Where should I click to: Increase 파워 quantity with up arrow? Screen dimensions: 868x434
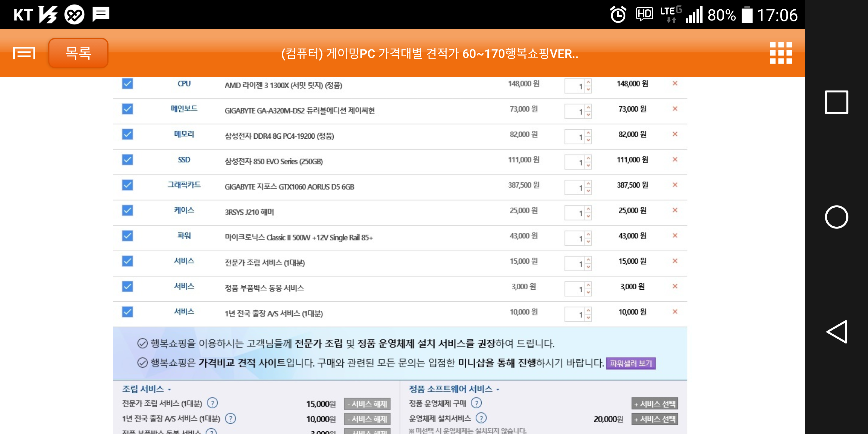coord(588,234)
